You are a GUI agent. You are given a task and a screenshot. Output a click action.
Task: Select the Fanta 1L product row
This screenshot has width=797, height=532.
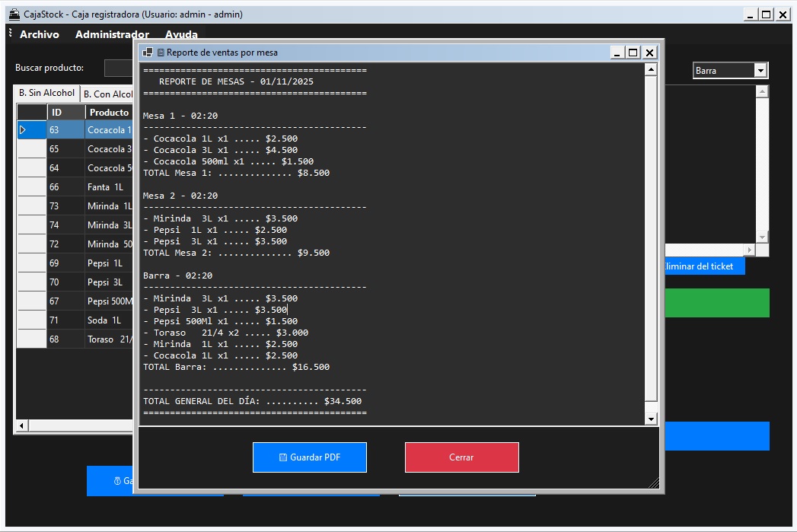(105, 187)
